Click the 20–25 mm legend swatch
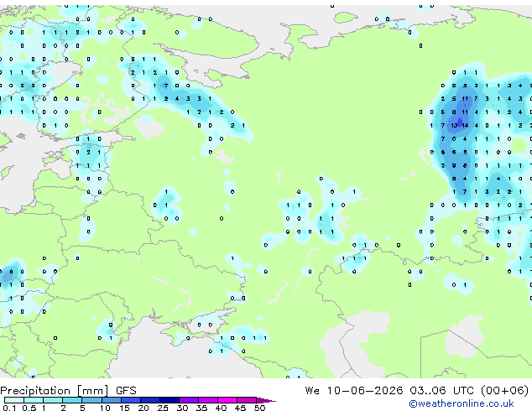Screen dimensions: 532x411 point(150,400)
